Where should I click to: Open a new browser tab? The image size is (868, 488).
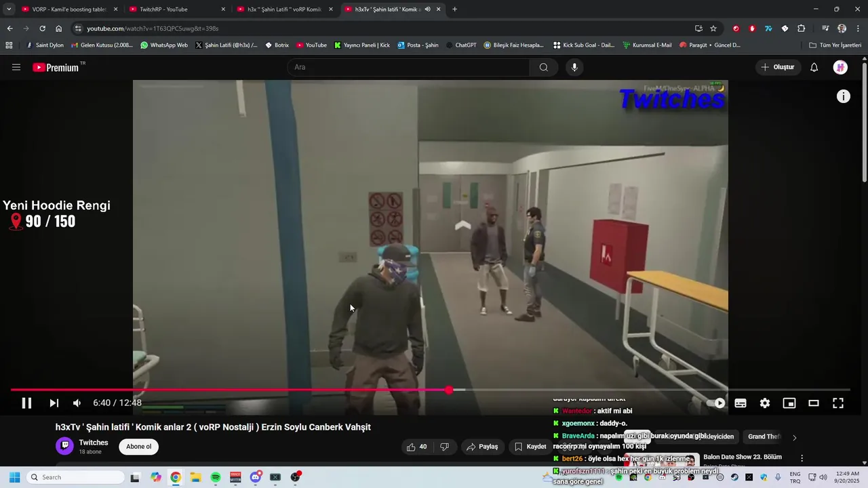(x=454, y=9)
